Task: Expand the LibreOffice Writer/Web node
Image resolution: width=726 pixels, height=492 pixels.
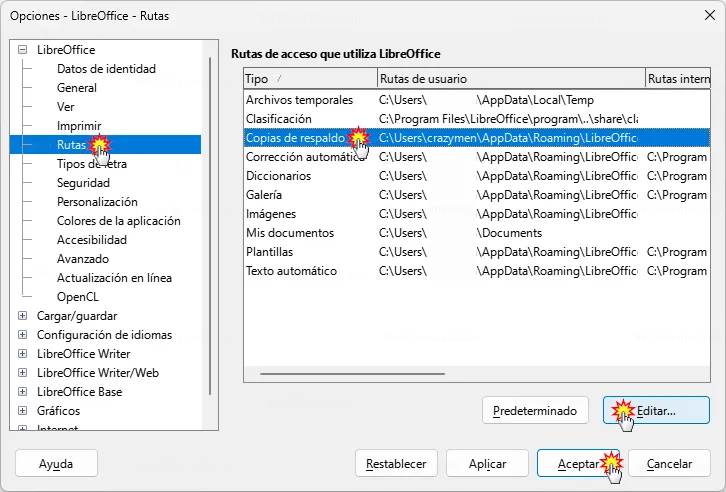Action: point(22,373)
